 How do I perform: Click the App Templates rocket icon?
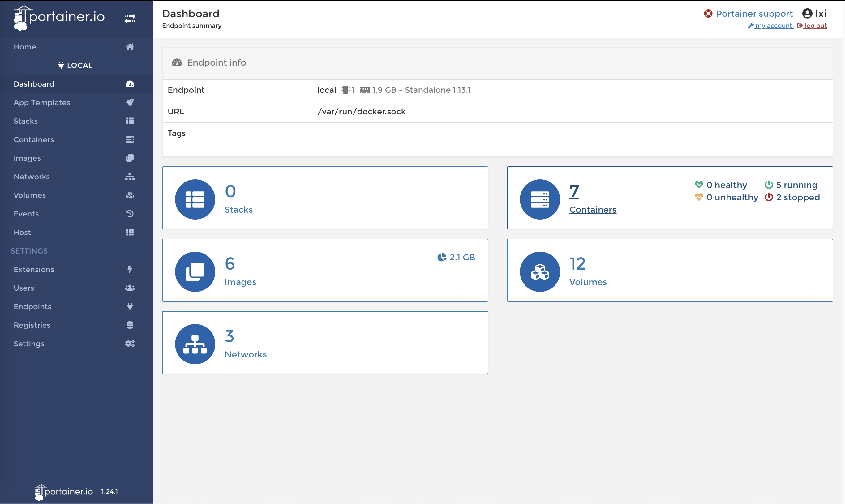click(130, 102)
